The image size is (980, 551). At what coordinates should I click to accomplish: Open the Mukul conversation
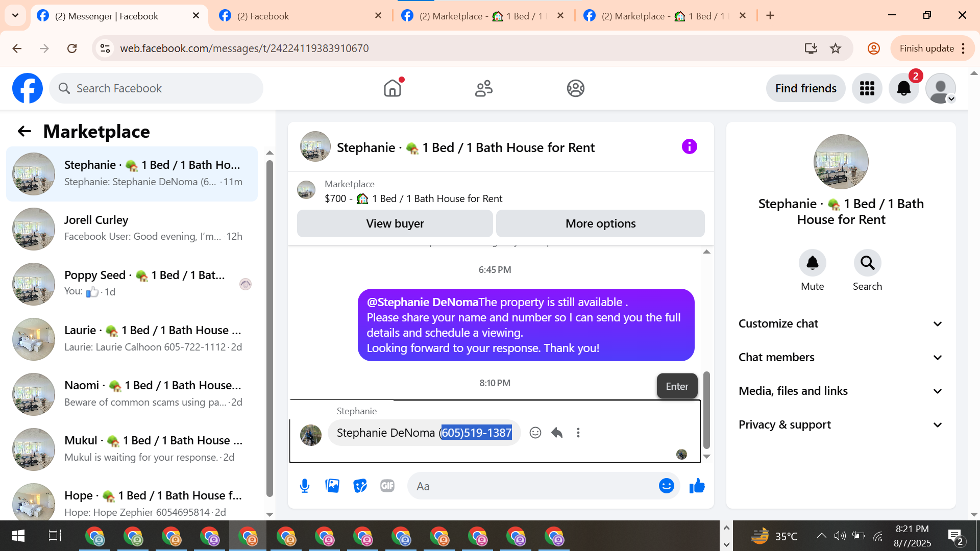tap(132, 449)
